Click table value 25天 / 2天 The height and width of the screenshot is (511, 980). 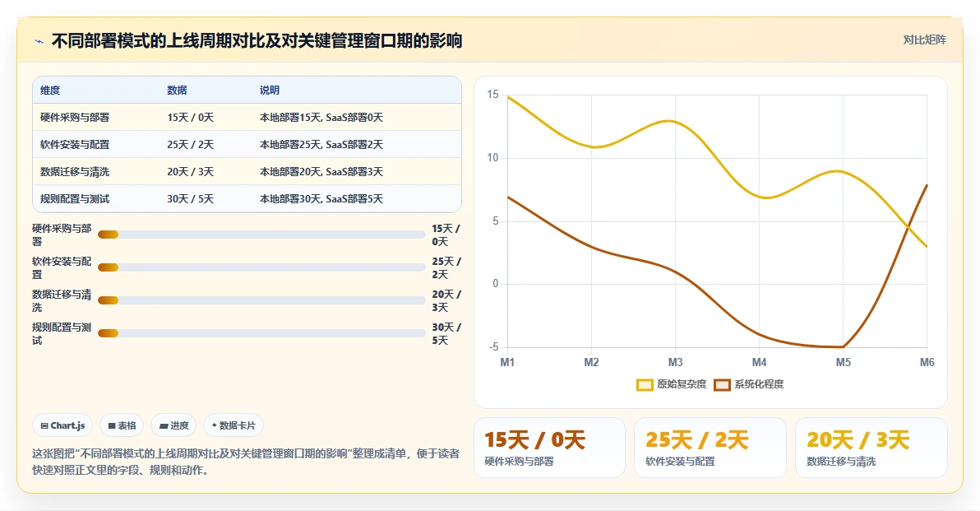coord(191,145)
